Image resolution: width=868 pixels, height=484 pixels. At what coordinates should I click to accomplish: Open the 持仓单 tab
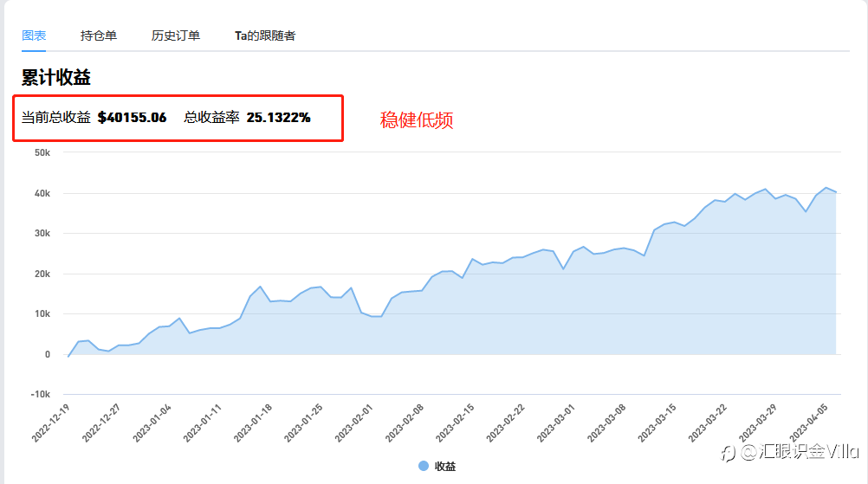coord(99,36)
